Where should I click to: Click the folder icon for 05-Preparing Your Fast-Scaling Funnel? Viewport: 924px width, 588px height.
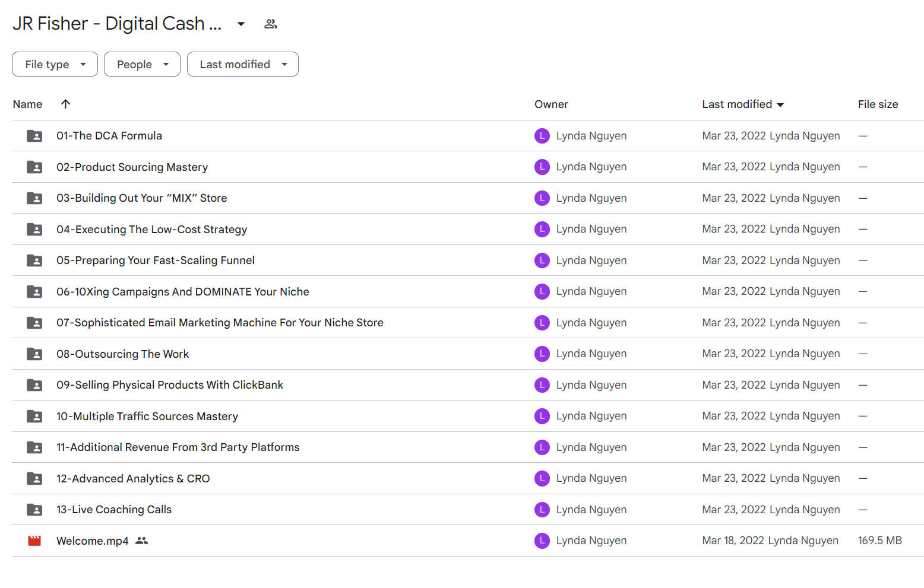tap(34, 260)
